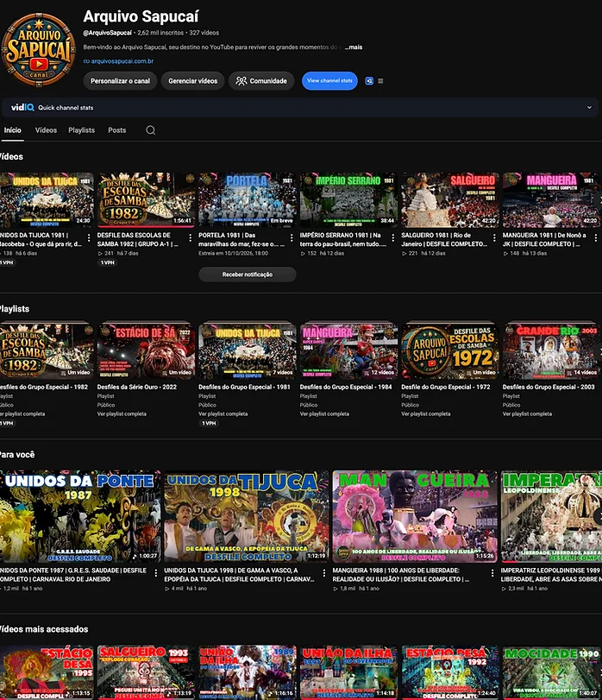Open options menu for Mangueira 1981 video

596,238
